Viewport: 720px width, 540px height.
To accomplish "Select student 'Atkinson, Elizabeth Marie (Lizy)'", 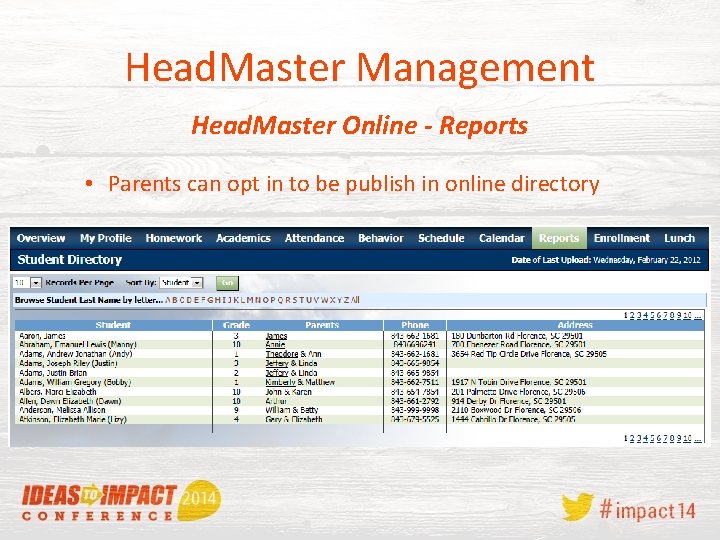I will pos(73,419).
